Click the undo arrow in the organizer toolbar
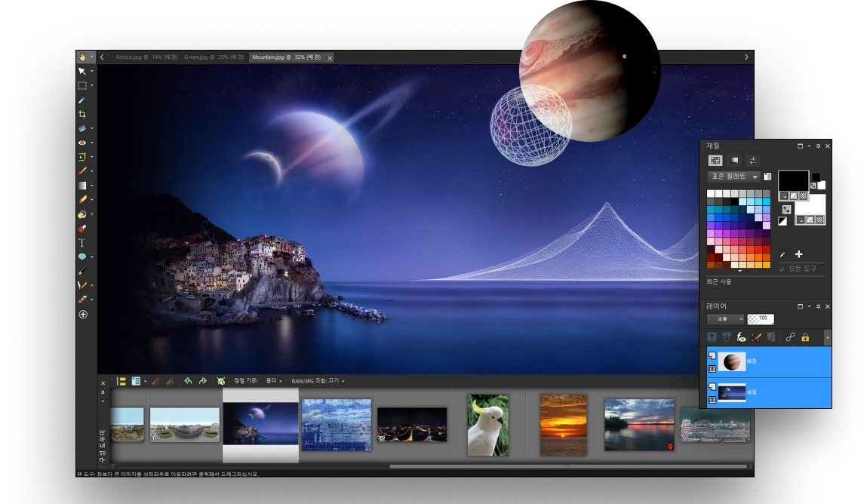The image size is (867, 504). 189,380
